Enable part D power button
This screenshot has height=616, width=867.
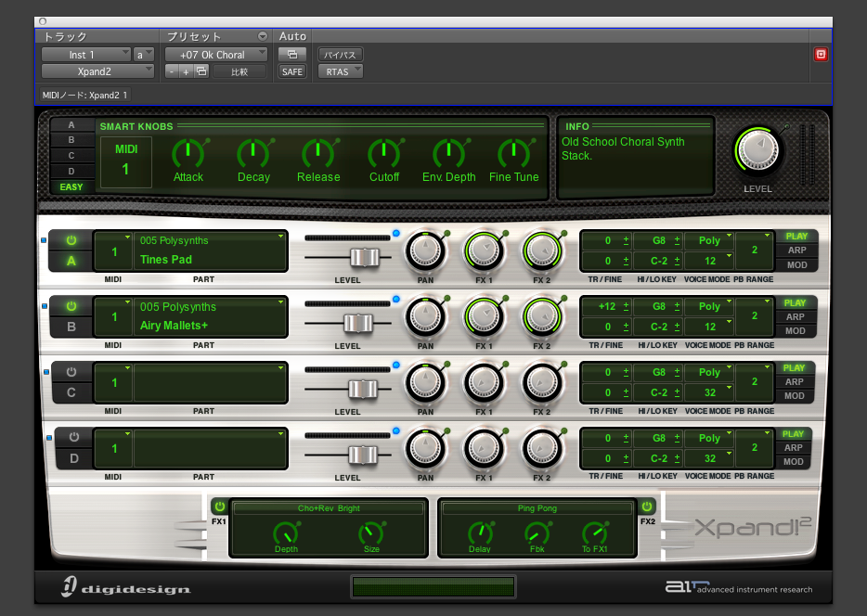(74, 438)
